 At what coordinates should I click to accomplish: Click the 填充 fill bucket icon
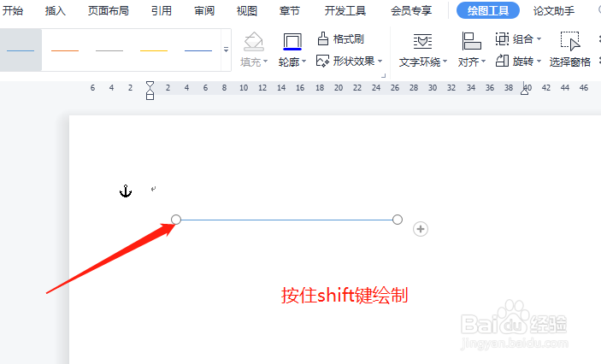(254, 41)
